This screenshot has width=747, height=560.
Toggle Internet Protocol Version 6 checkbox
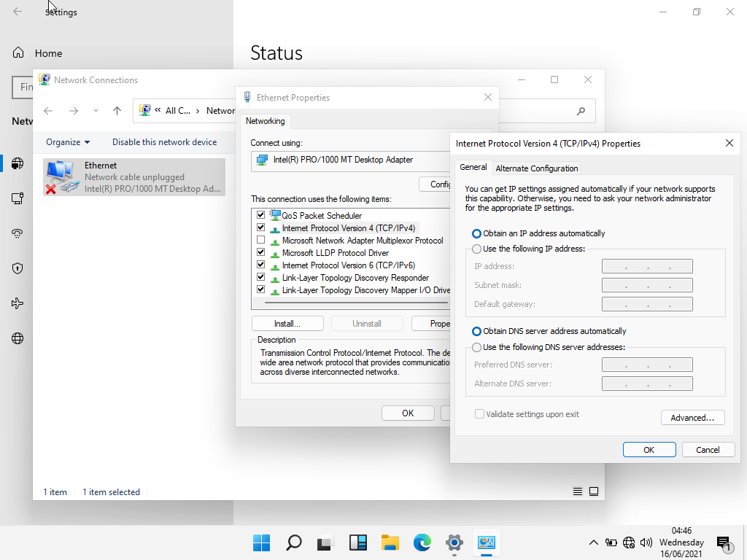[260, 264]
